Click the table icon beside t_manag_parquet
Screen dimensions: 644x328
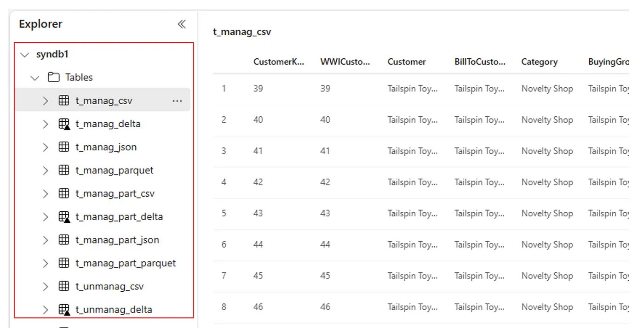[x=64, y=170]
